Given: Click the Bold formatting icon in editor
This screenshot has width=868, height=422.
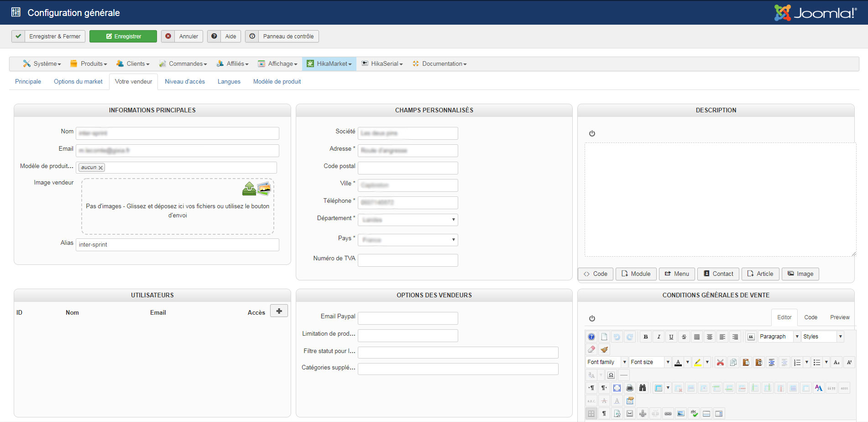Looking at the screenshot, I should (x=645, y=337).
